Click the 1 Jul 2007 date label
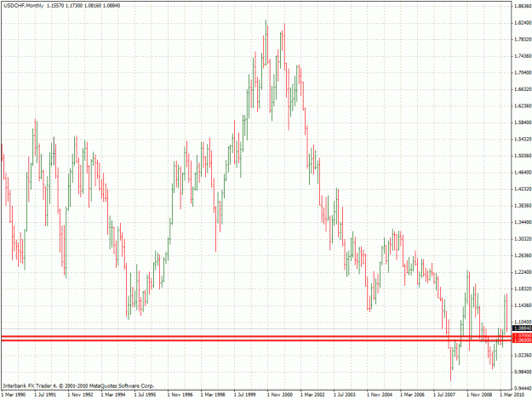 (x=444, y=395)
